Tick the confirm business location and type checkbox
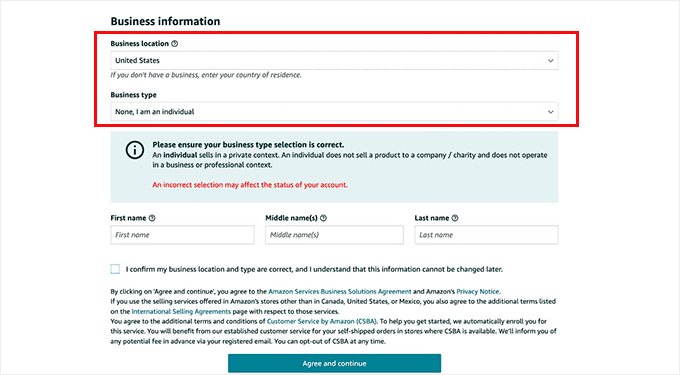The width and height of the screenshot is (680, 375). pyautogui.click(x=115, y=269)
